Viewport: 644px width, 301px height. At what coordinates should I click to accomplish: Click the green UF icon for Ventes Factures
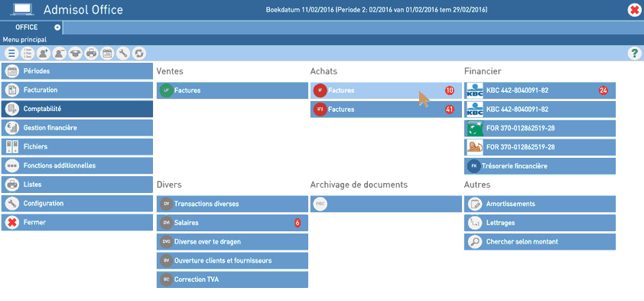[x=166, y=90]
